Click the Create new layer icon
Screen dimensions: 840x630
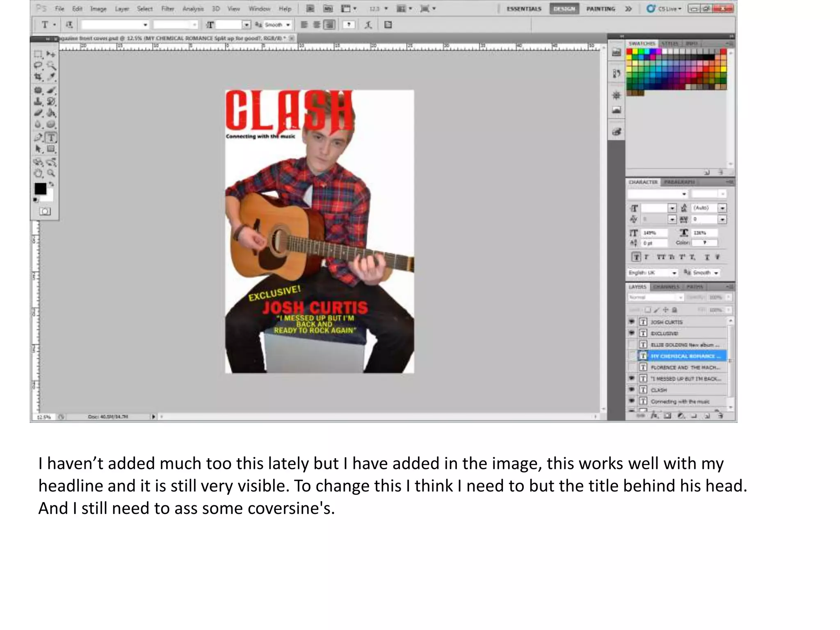pyautogui.click(x=708, y=416)
